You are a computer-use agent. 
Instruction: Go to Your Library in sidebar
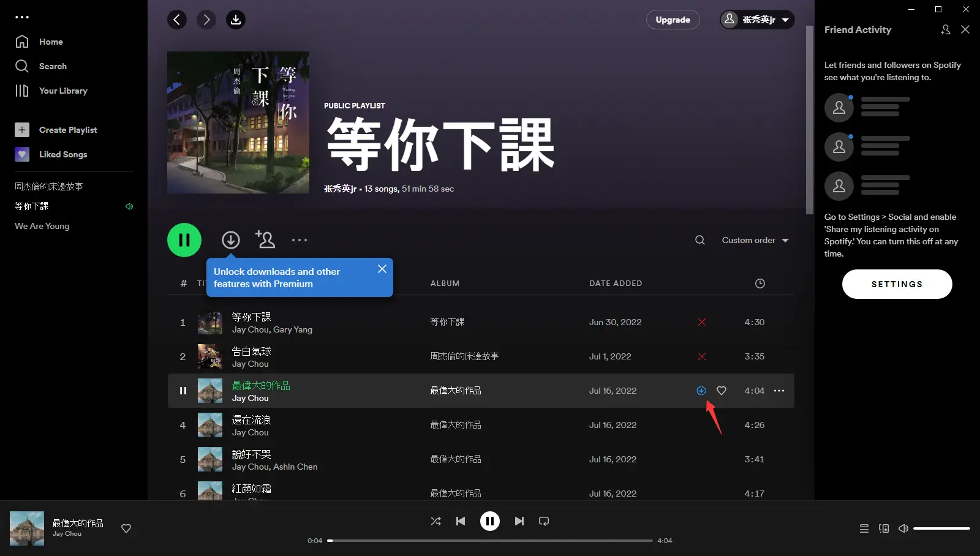[x=62, y=91]
